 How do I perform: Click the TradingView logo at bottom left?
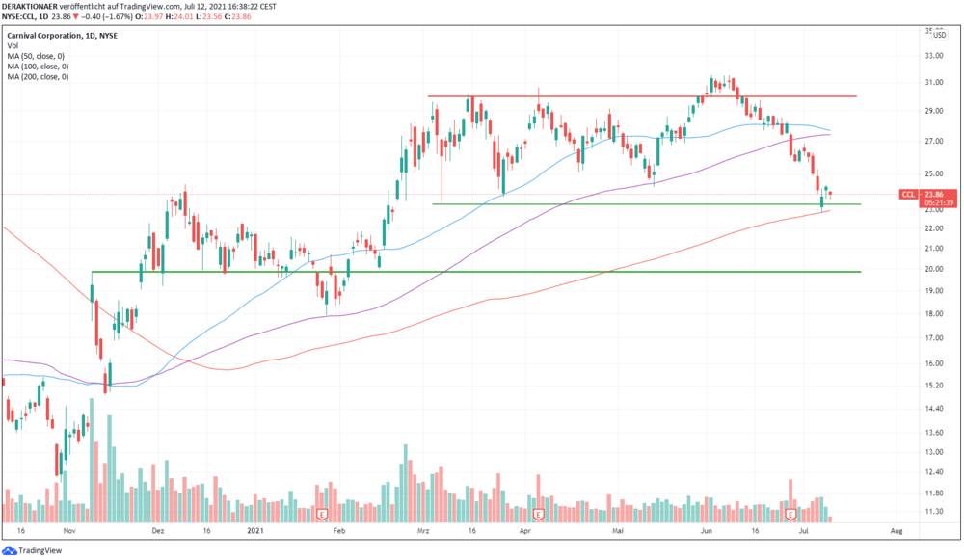pyautogui.click(x=33, y=550)
